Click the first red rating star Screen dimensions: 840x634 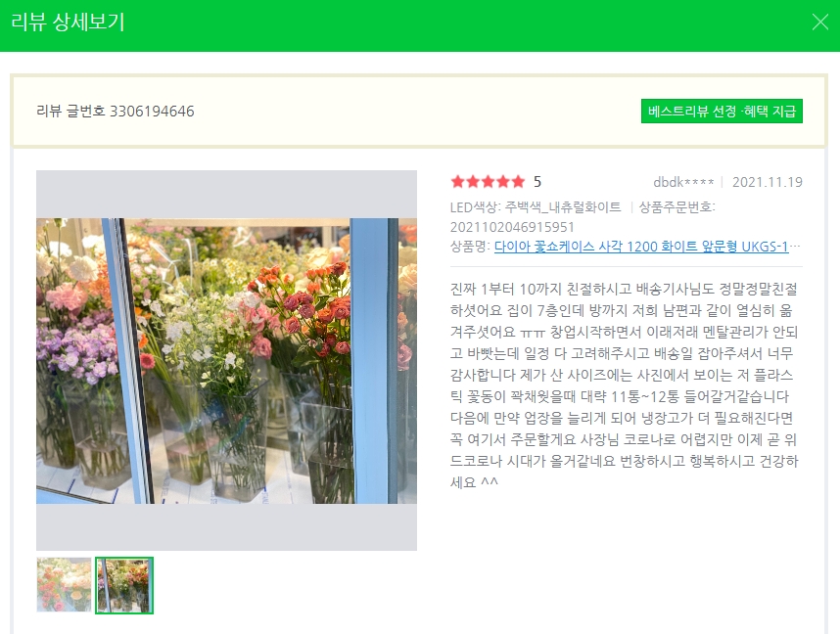tap(457, 182)
